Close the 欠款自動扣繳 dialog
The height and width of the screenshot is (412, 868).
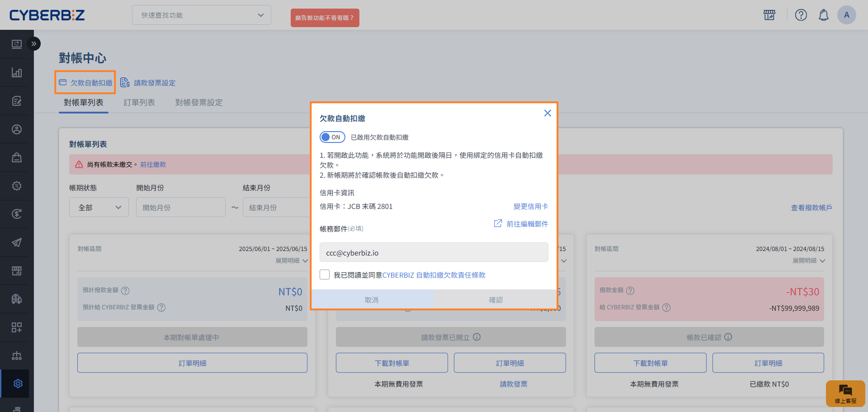[547, 113]
